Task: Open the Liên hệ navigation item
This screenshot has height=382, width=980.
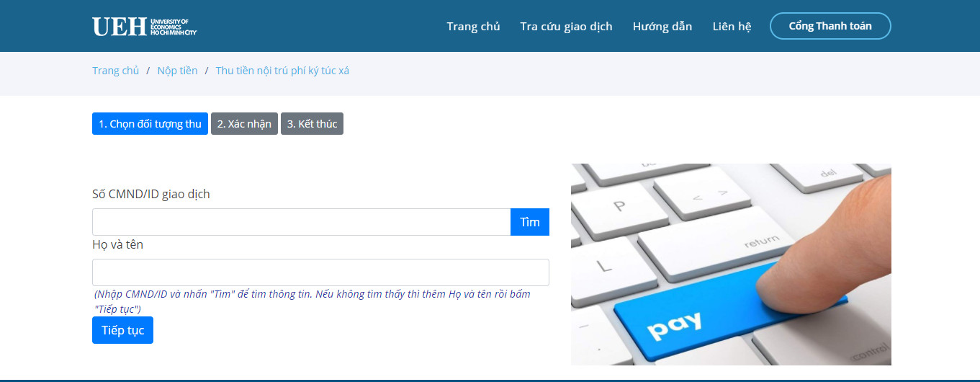Action: click(732, 27)
